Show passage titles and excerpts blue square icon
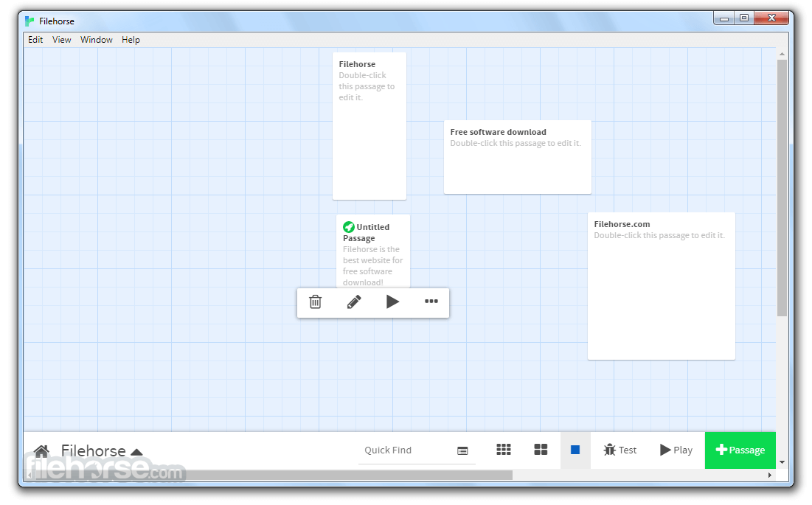 click(x=575, y=450)
